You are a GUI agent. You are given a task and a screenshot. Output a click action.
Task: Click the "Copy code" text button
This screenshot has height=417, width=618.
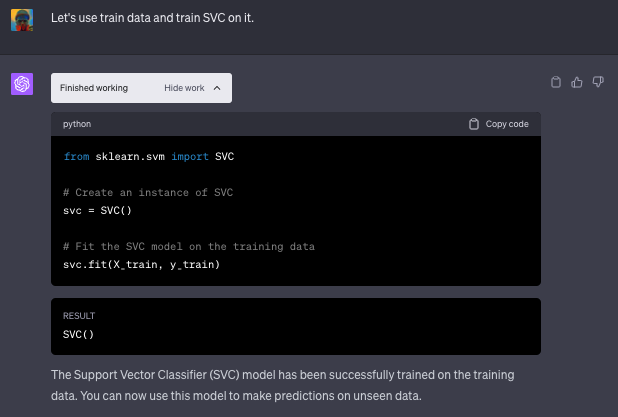[x=506, y=124]
